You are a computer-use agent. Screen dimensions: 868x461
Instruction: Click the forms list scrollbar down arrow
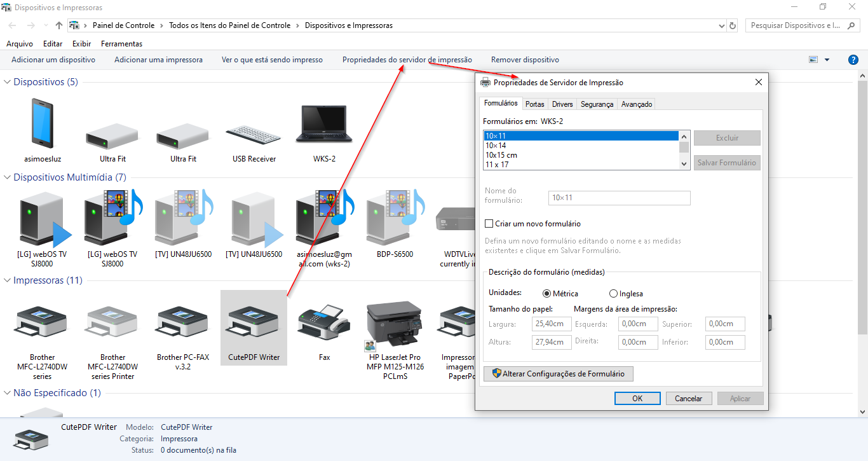tap(684, 164)
